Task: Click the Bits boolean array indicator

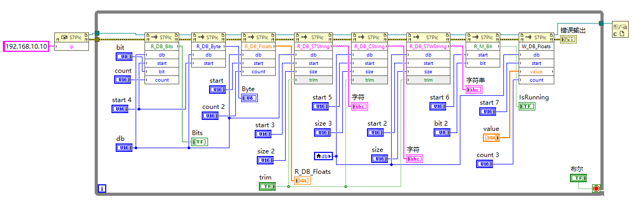Action: click(199, 142)
